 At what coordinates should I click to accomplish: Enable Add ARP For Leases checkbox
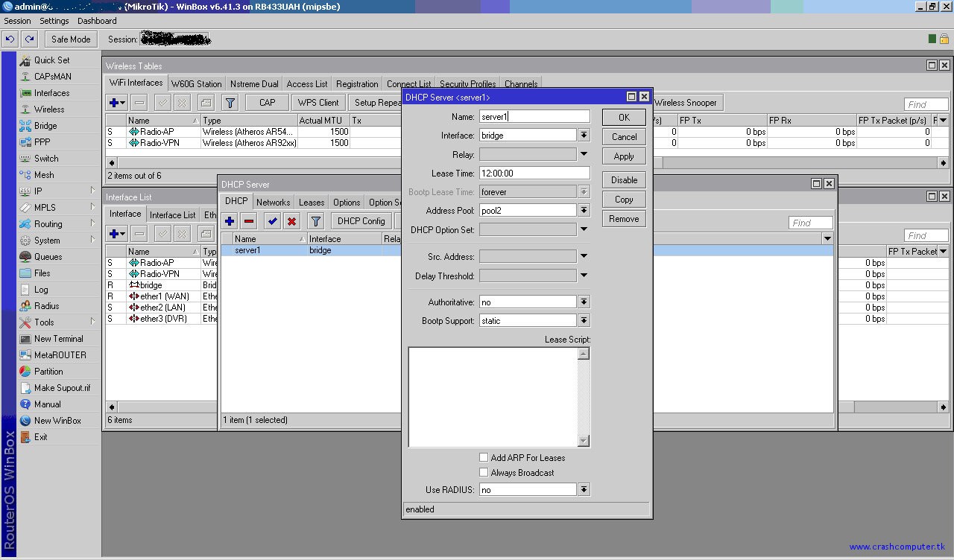pyautogui.click(x=484, y=457)
